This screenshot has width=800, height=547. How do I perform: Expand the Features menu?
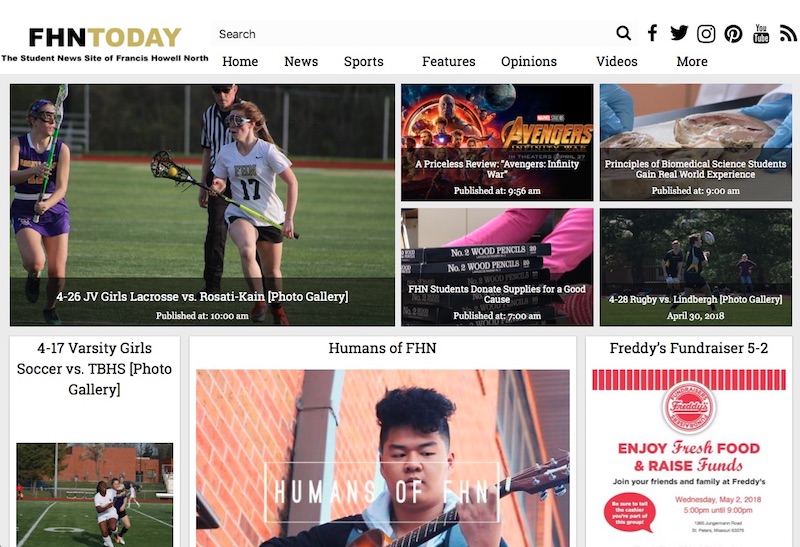448,61
